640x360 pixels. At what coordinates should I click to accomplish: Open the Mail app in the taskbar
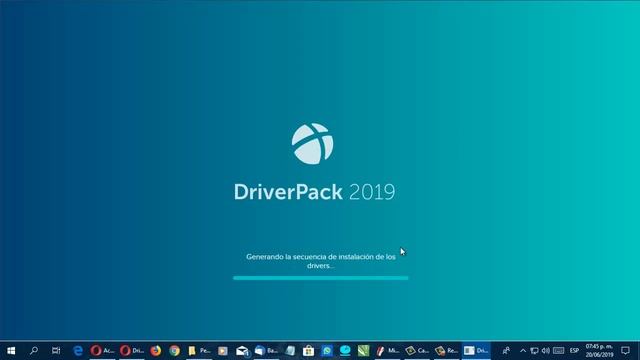coord(242,351)
